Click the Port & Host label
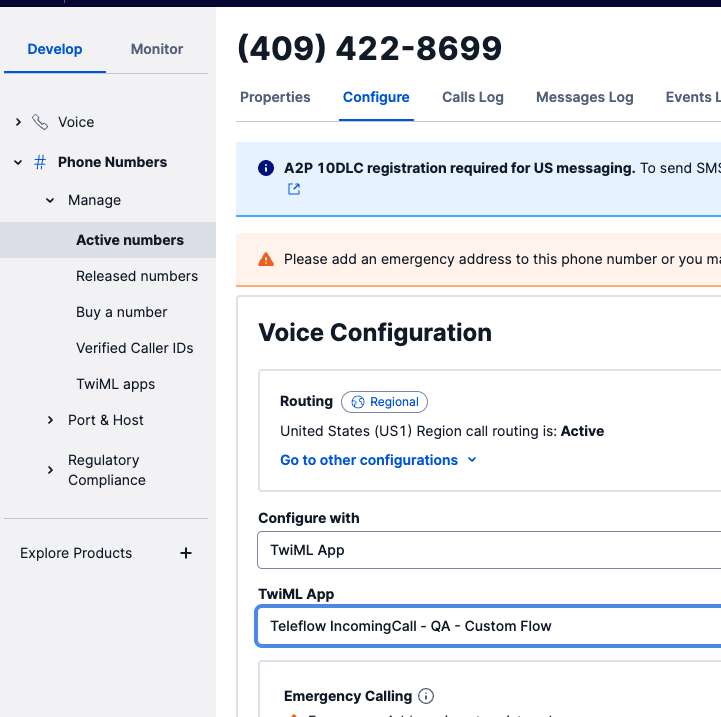Screen dimensions: 721x717 pyautogui.click(x=106, y=420)
